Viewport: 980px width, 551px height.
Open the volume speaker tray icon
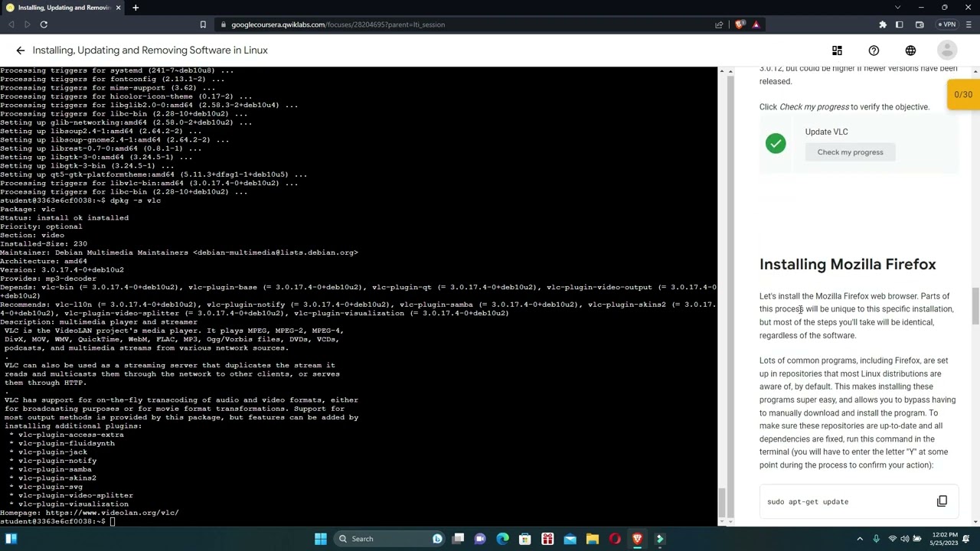(x=905, y=539)
